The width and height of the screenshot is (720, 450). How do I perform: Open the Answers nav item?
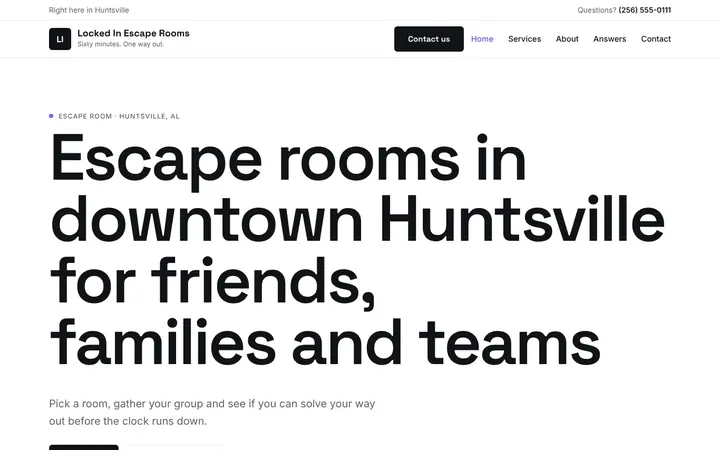pos(609,39)
